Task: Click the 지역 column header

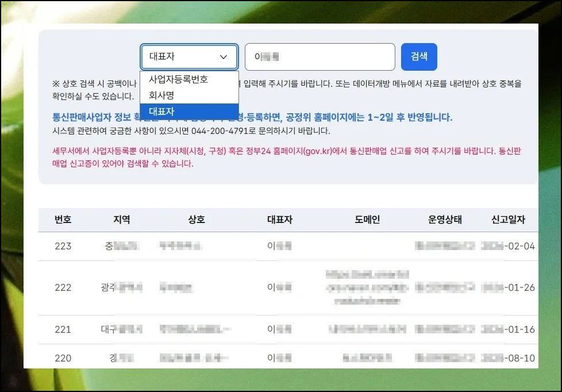Action: pyautogui.click(x=122, y=219)
